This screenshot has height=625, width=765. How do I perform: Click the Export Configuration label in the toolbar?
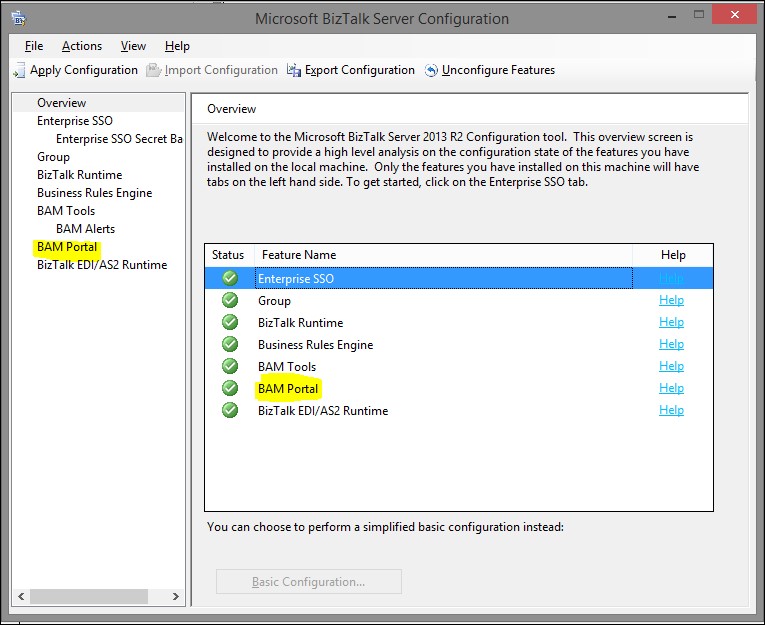click(x=359, y=70)
